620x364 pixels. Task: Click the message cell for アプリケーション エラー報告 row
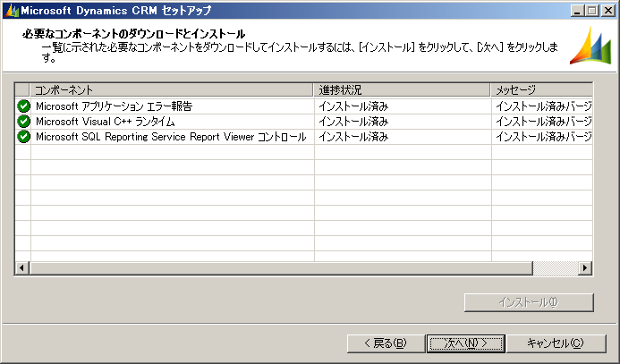[x=544, y=106]
